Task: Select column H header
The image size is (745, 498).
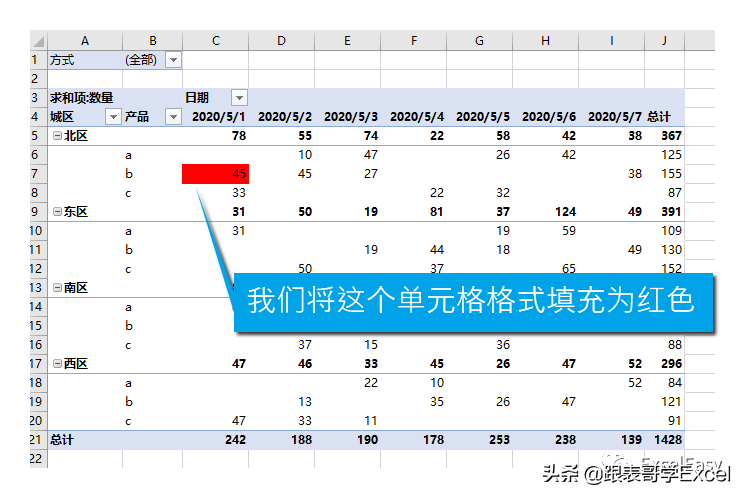Action: point(545,41)
